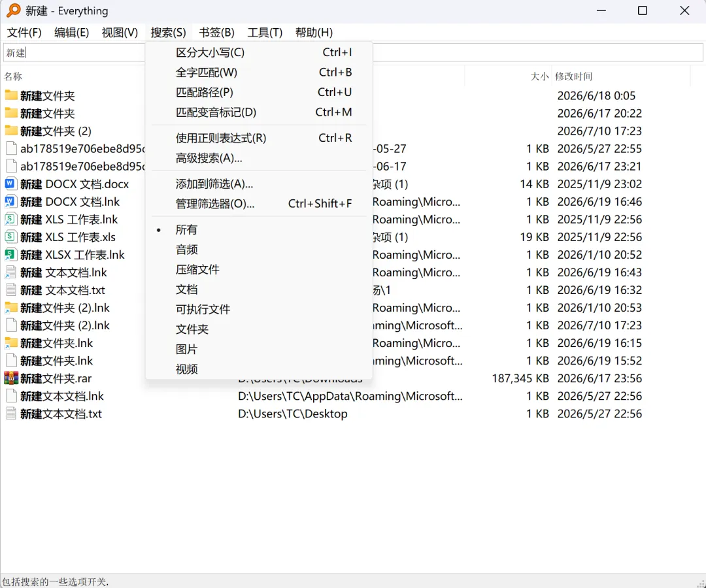
Task: Click size 19 KB of the xls row
Action: (x=535, y=237)
